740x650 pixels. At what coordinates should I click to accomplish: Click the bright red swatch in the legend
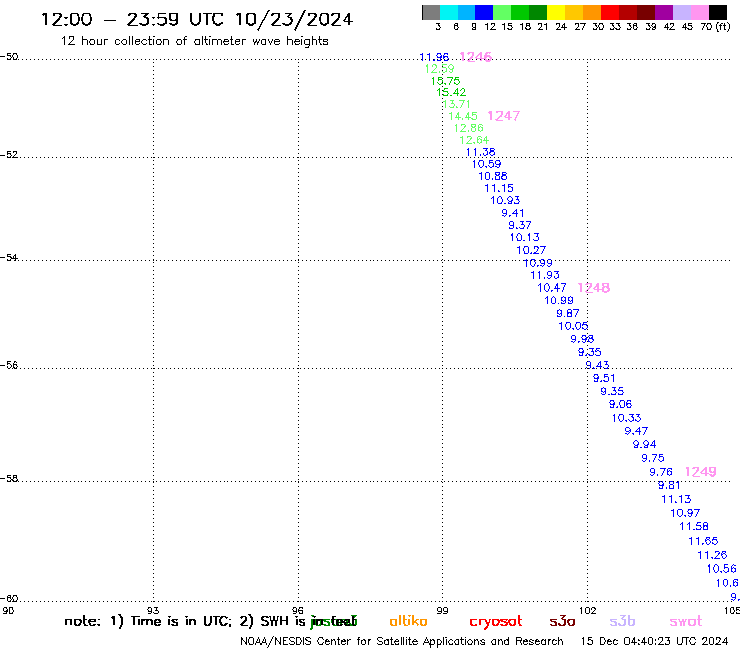click(610, 12)
